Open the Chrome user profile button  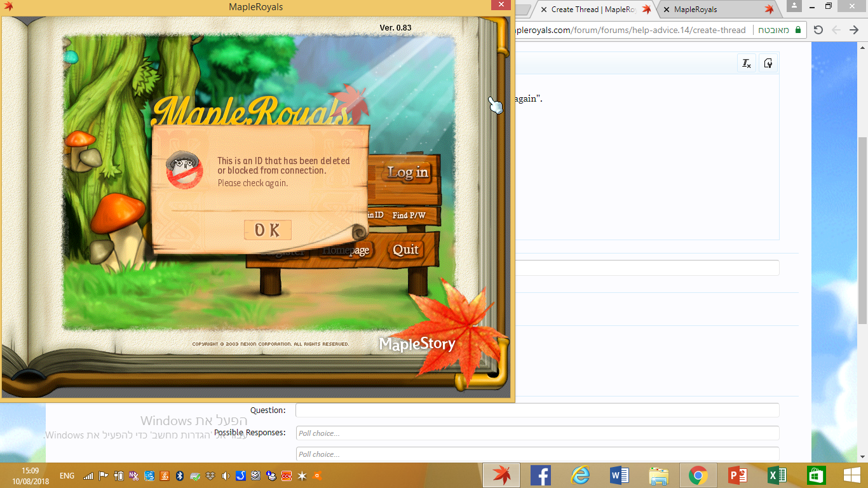tap(794, 6)
